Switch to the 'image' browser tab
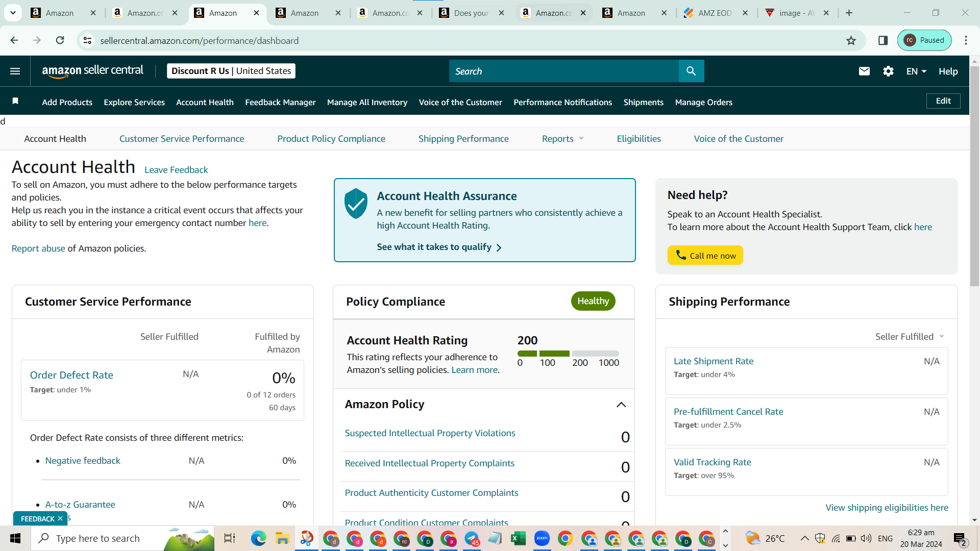Screen dimensions: 980x551 [x=797, y=13]
